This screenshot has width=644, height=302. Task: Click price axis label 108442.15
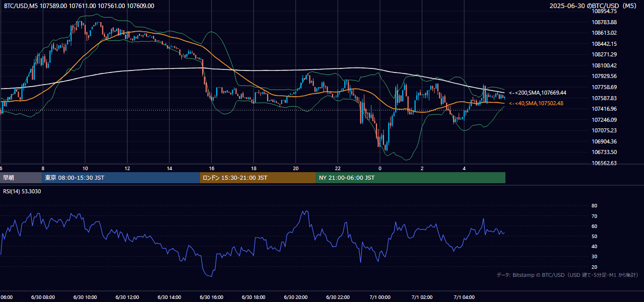tap(604, 44)
